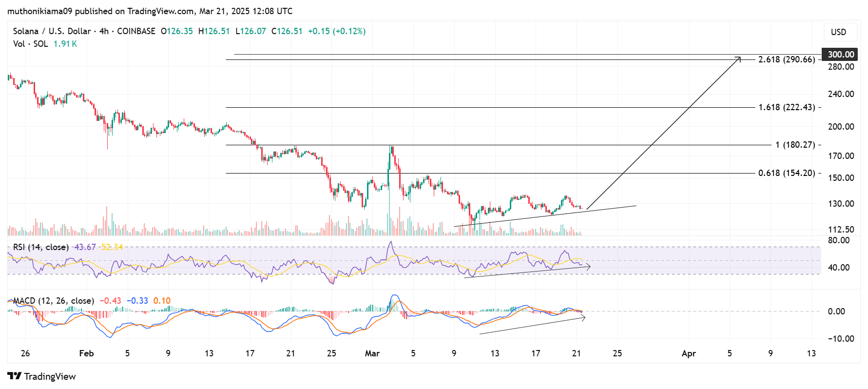Click the 0.618 (154.20) Fibonacci level label
868x389 pixels.
coord(787,173)
